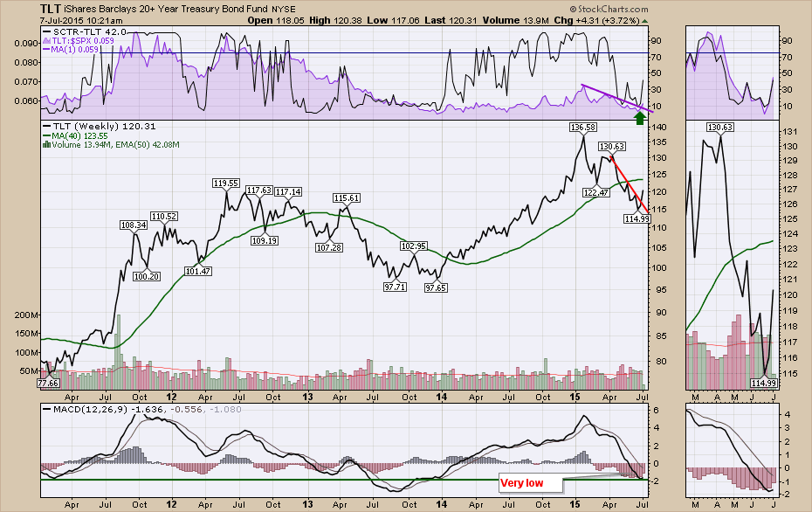
Task: Click the NYSE exchange label
Action: 283,10
